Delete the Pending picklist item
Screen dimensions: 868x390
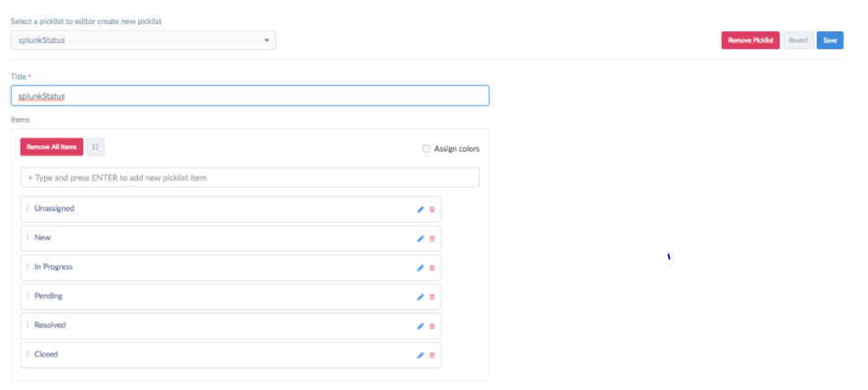coord(432,297)
